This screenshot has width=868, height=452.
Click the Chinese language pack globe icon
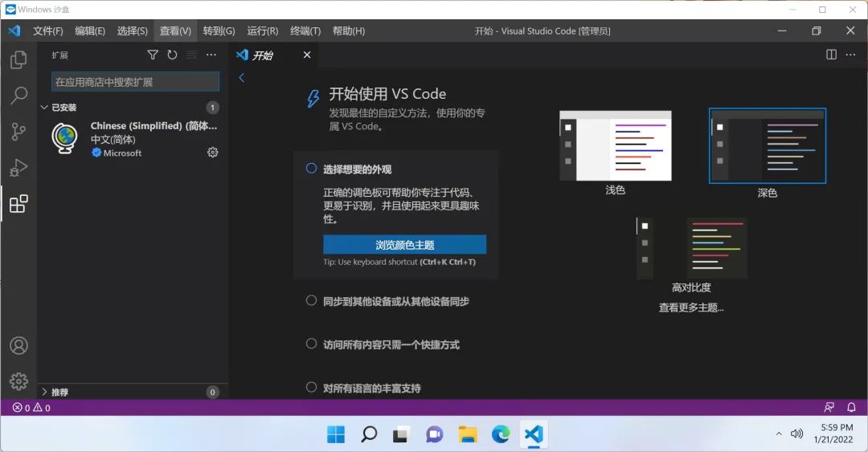point(64,138)
